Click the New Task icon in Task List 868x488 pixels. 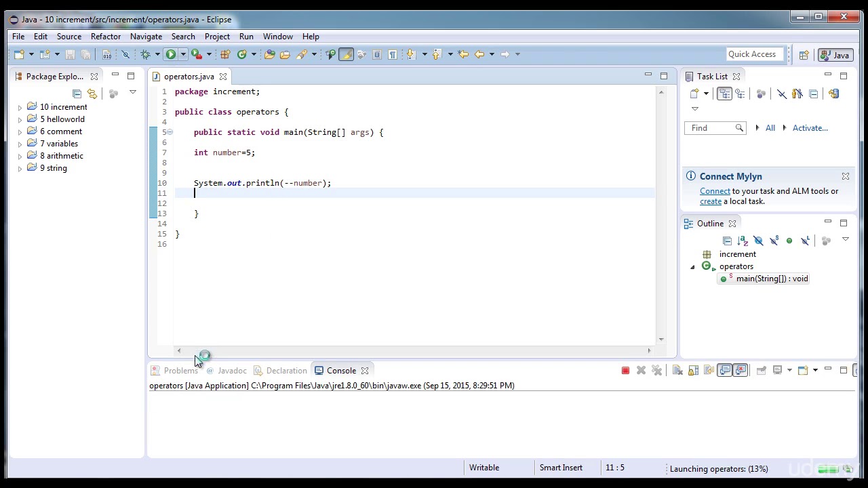694,94
